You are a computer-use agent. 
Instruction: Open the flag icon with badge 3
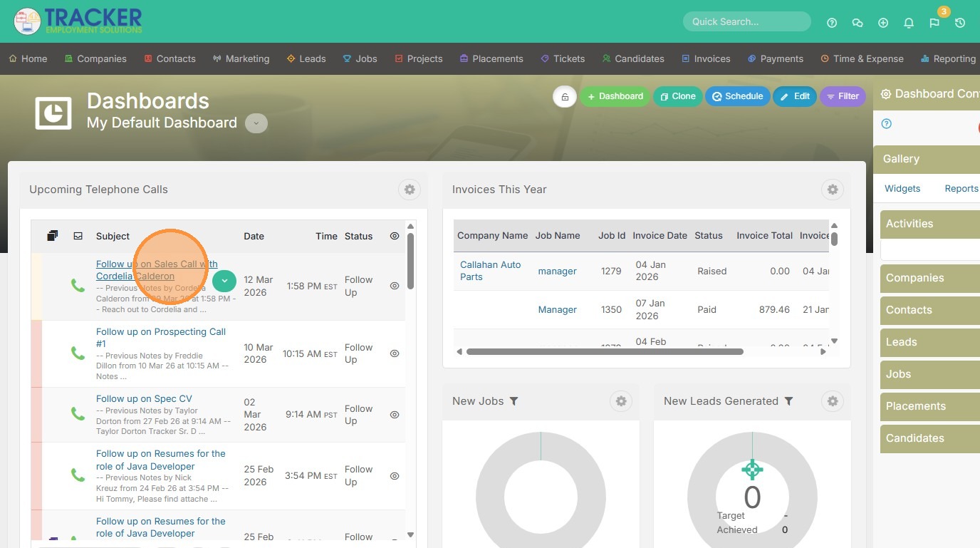934,23
